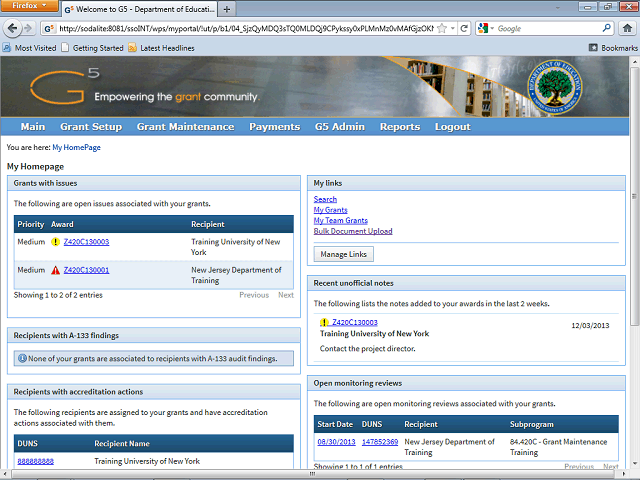Click Google search engine icon
Image resolution: width=640 pixels, height=480 pixels.
tap(483, 28)
